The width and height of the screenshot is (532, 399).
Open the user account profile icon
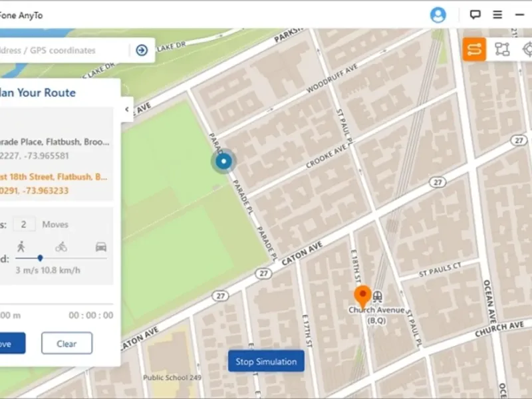pyautogui.click(x=438, y=15)
